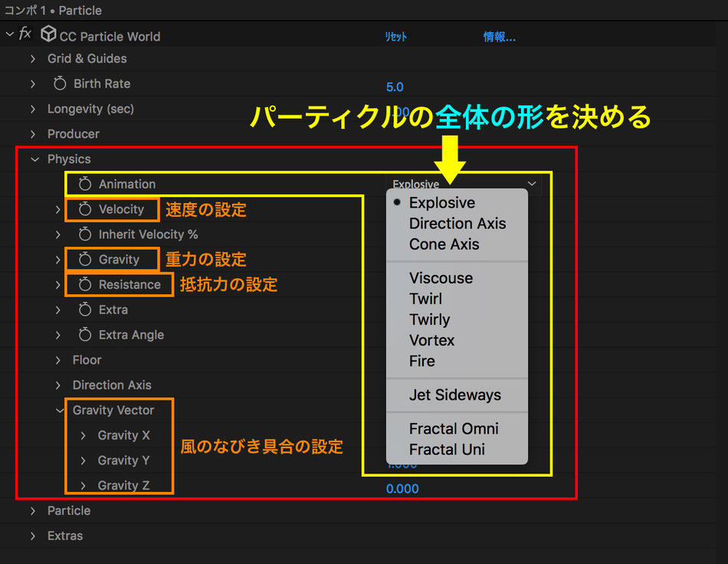Expand the Velocity property
Image resolution: width=728 pixels, height=564 pixels.
[57, 209]
